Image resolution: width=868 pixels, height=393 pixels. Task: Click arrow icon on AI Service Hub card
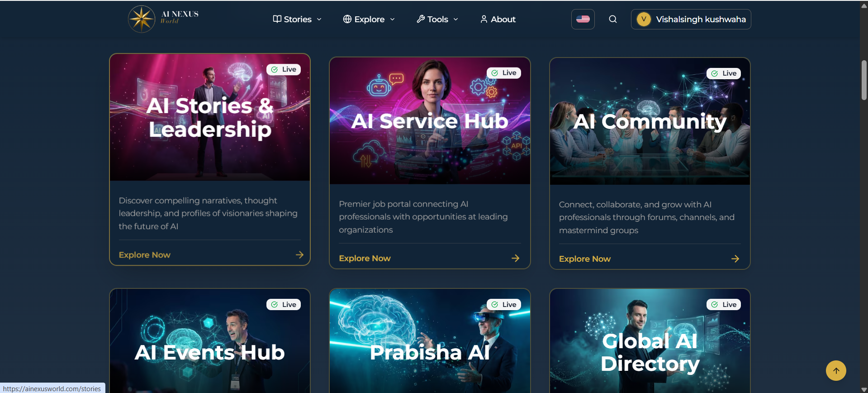[x=515, y=258]
